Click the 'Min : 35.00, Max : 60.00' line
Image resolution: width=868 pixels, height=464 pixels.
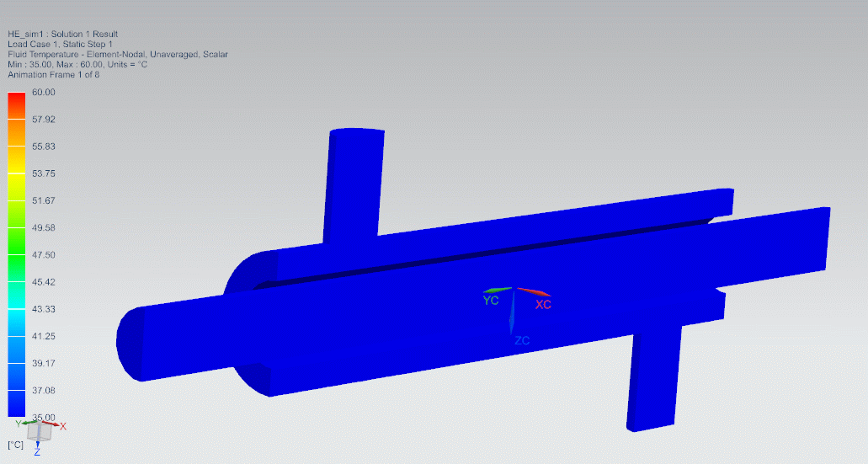pos(77,64)
